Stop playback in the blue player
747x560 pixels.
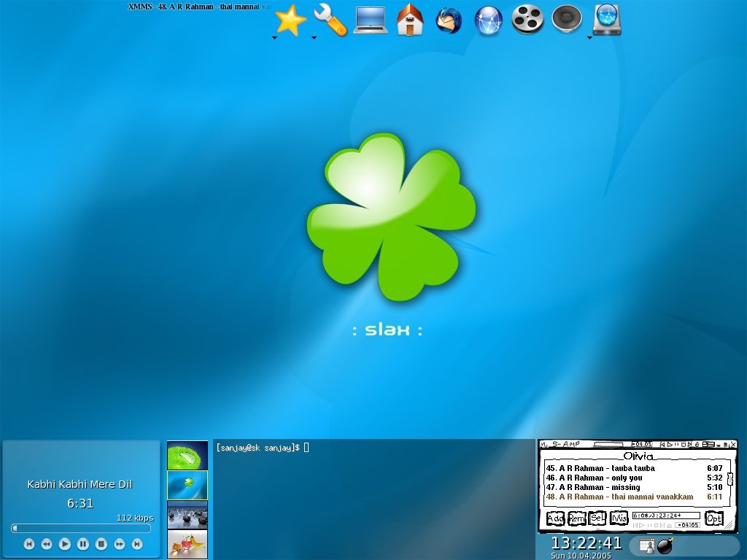point(101,543)
